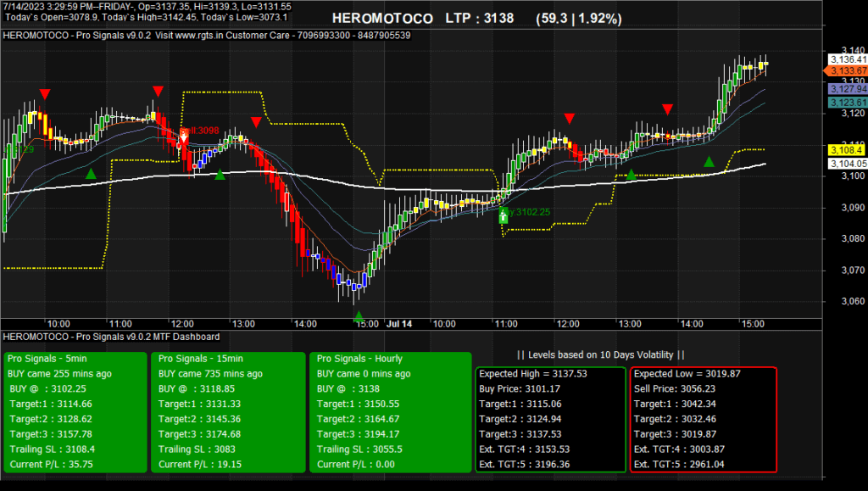Select the 'Pro Signals - 5min' panel heading
Viewport: 868px width, 491px height.
(47, 359)
